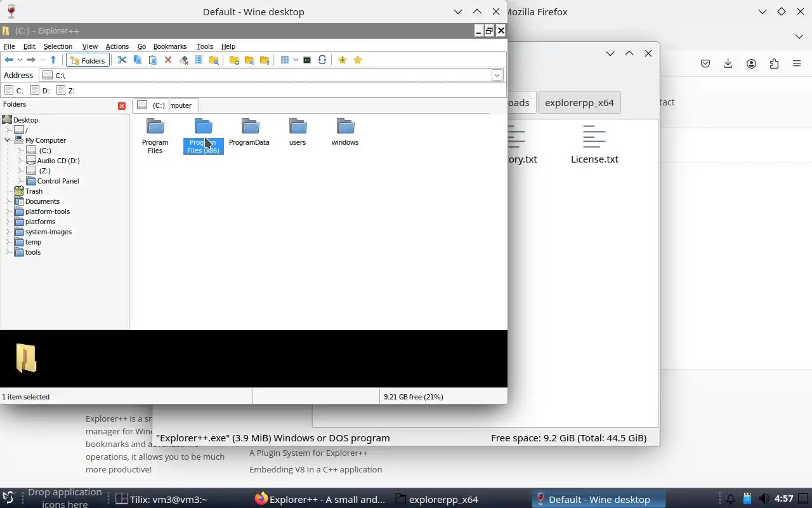This screenshot has height=508, width=812.
Task: Select the users folder
Action: 298,132
